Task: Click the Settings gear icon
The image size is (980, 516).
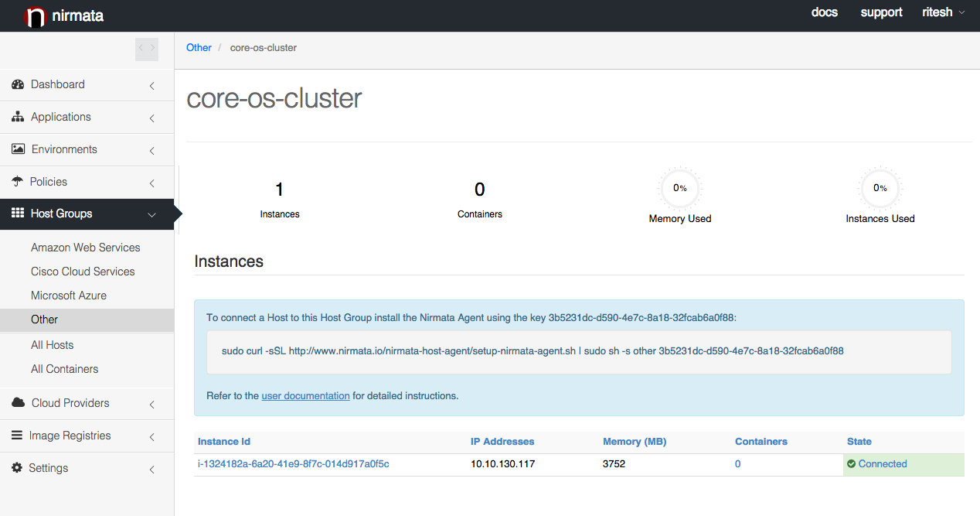Action: click(17, 468)
